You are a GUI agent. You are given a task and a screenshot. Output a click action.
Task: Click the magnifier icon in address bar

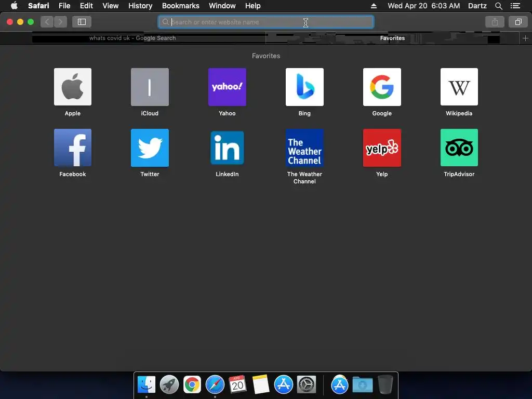click(x=165, y=22)
